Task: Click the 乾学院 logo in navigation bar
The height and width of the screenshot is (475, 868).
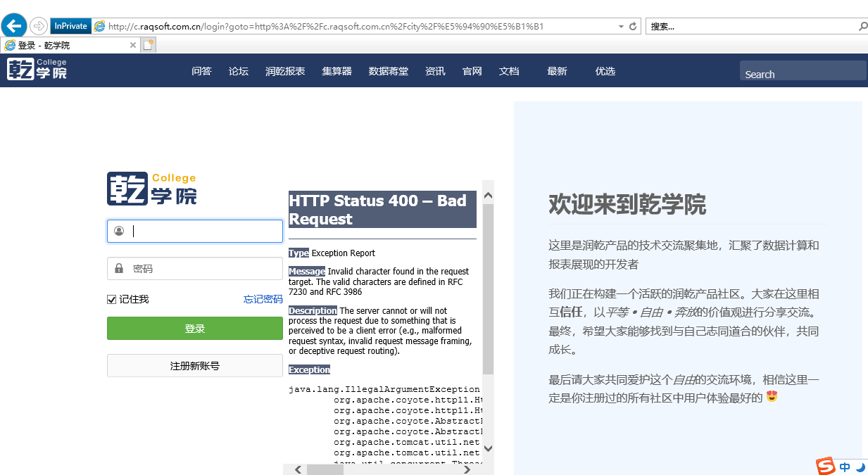Action: click(37, 69)
